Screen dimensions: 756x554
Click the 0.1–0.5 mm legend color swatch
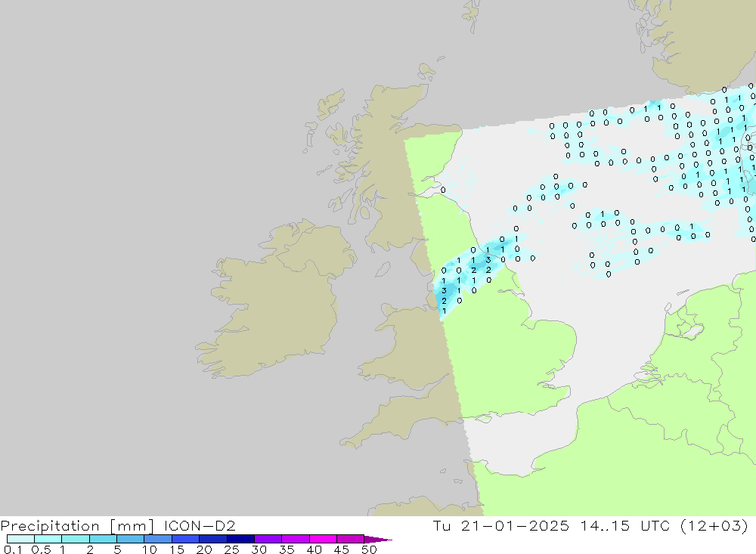pos(20,539)
